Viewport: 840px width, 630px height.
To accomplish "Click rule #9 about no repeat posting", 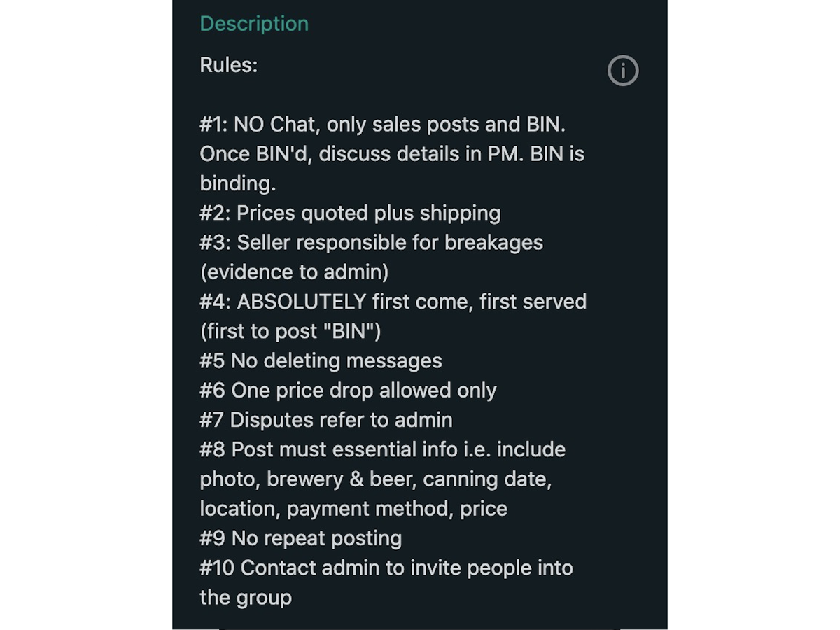I will [301, 538].
